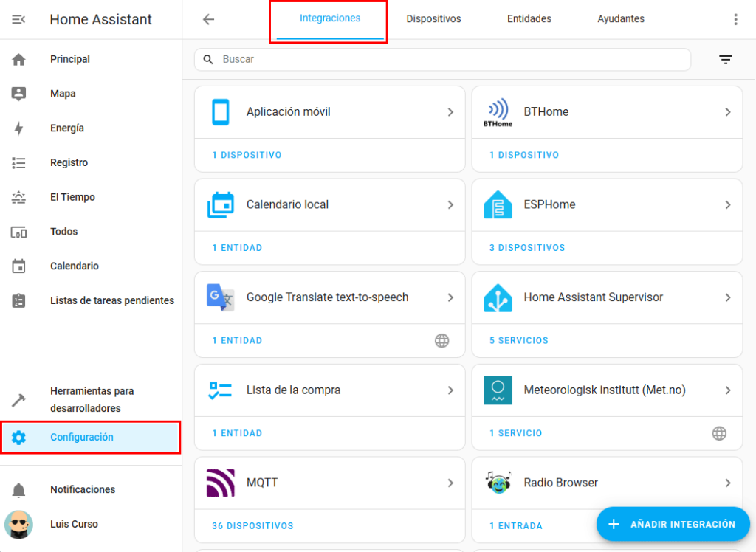Click the Energía lightning icon in the sidebar
Screen dimensions: 756x552
point(19,128)
